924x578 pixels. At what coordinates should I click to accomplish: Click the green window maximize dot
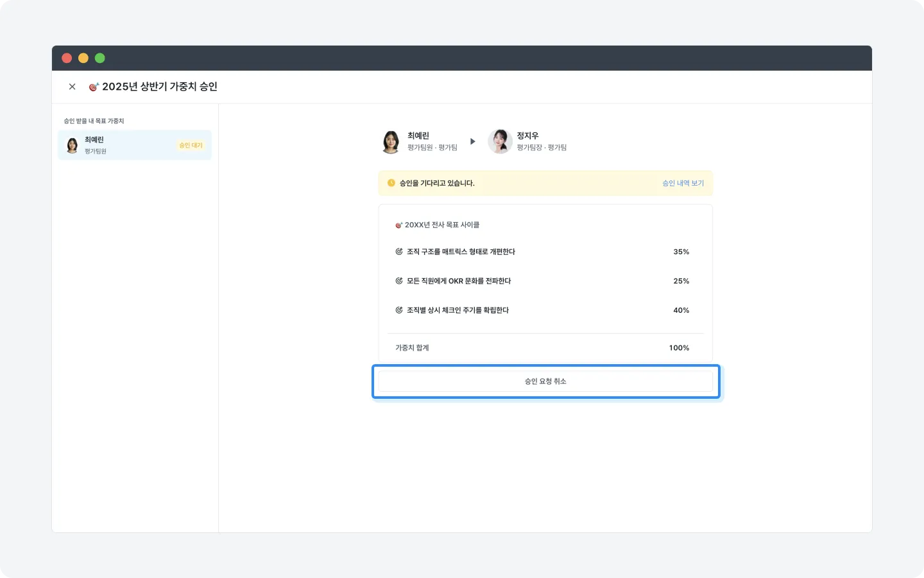100,58
